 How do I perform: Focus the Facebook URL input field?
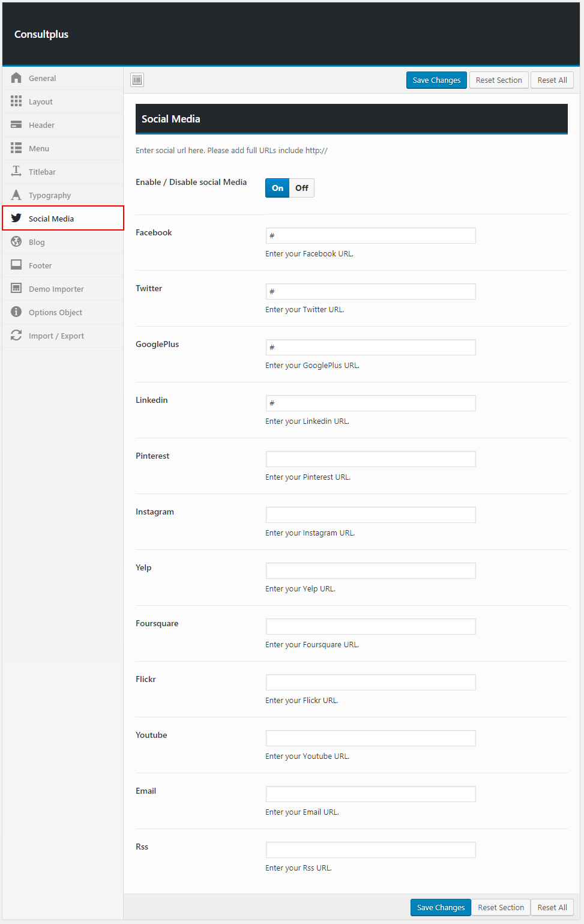(x=370, y=236)
